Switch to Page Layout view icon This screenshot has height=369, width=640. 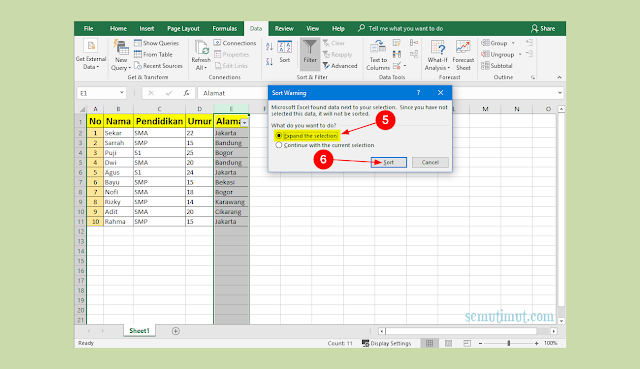tap(448, 343)
